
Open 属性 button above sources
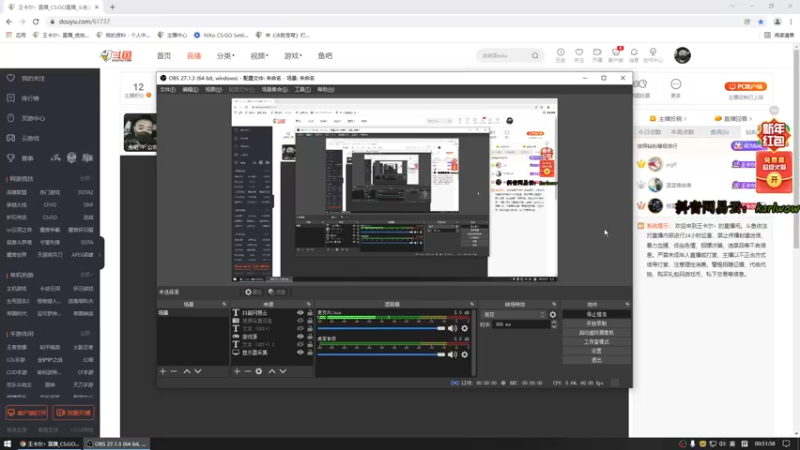coord(253,292)
